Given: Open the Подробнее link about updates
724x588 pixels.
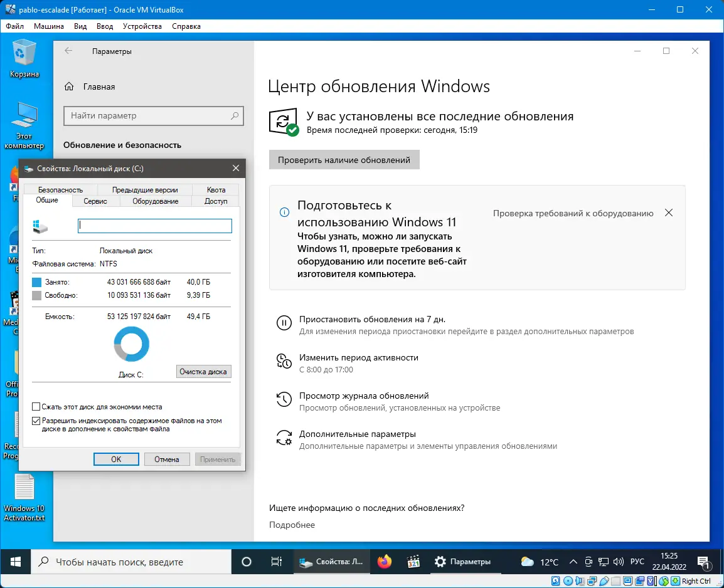Looking at the screenshot, I should coord(291,525).
